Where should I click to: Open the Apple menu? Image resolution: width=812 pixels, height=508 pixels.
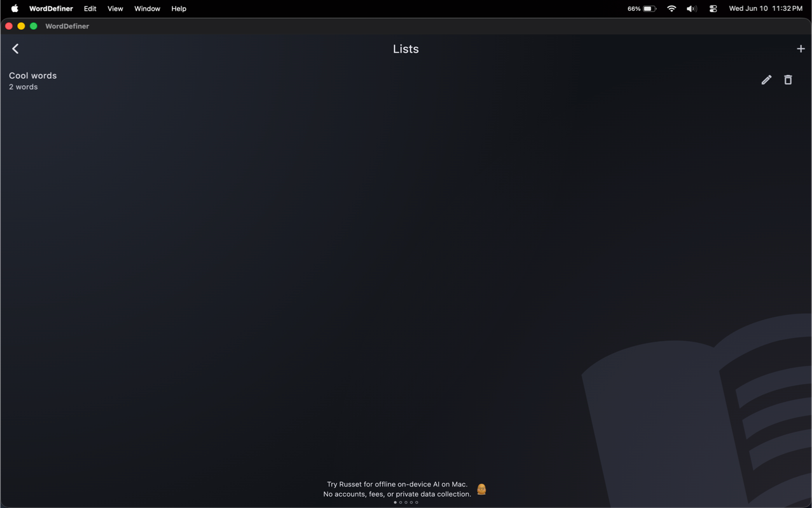[x=15, y=8]
